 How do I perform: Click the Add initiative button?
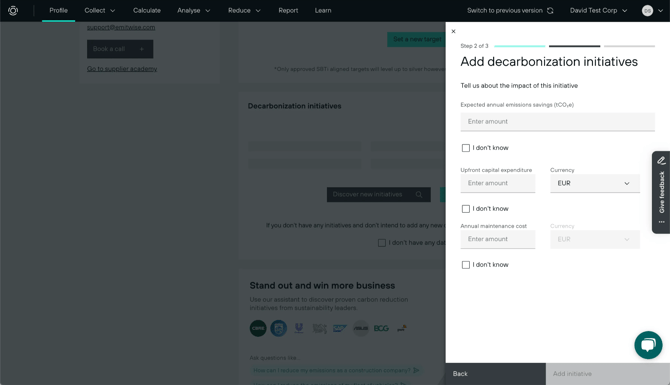click(x=608, y=374)
